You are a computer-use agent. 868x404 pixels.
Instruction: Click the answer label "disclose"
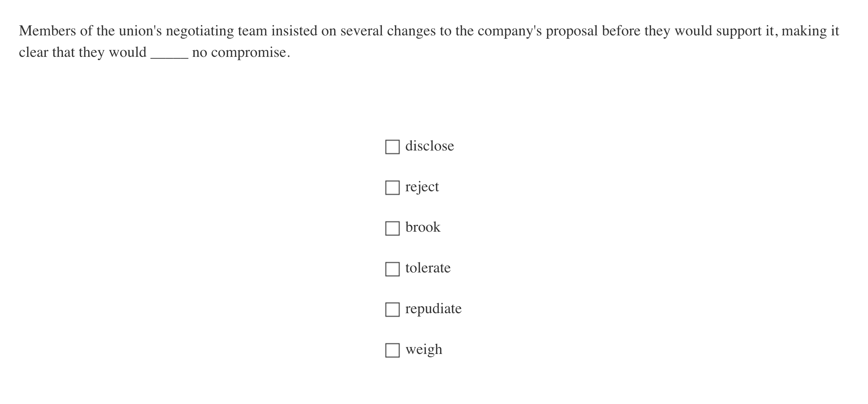tap(429, 146)
